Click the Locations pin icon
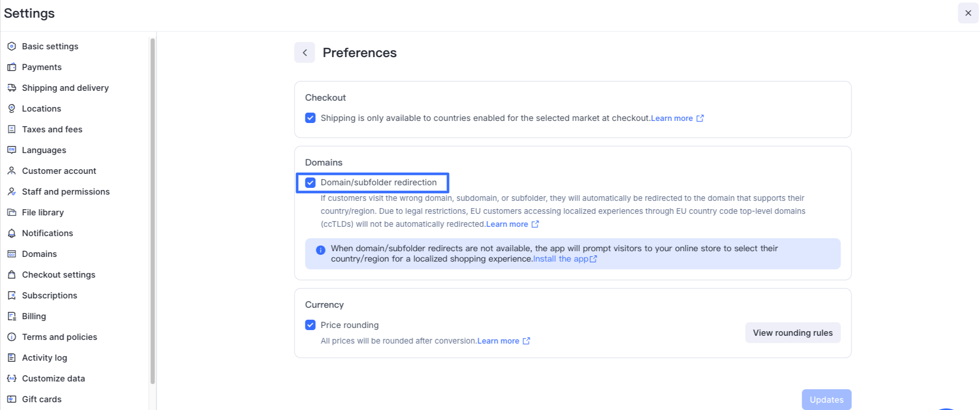980x410 pixels. [x=11, y=108]
